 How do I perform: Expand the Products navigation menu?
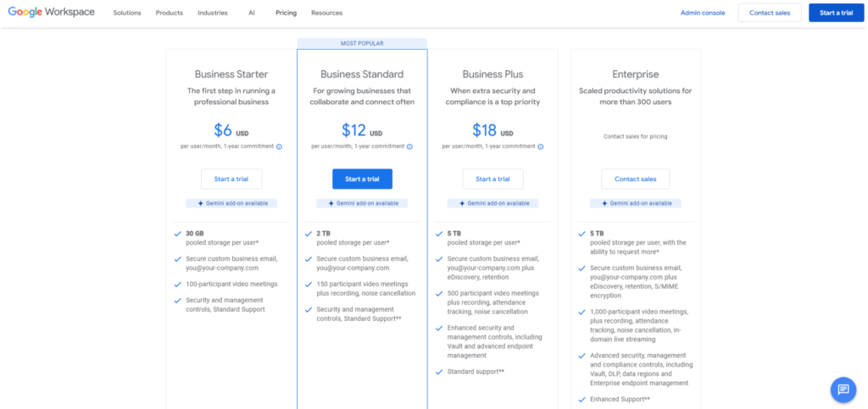pyautogui.click(x=170, y=14)
